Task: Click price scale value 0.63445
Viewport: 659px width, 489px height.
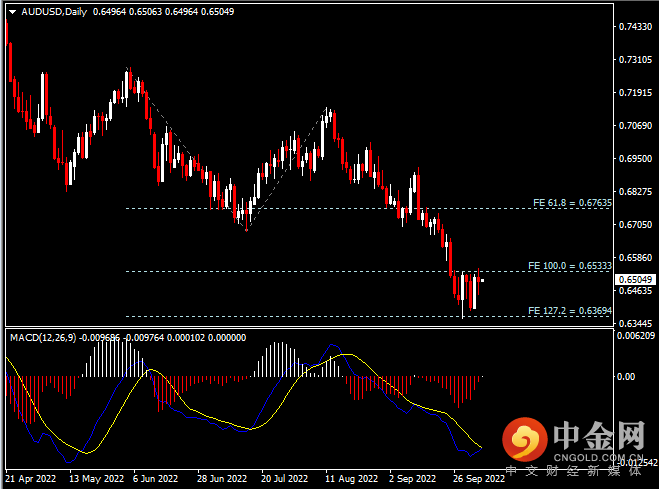Action: (635, 324)
